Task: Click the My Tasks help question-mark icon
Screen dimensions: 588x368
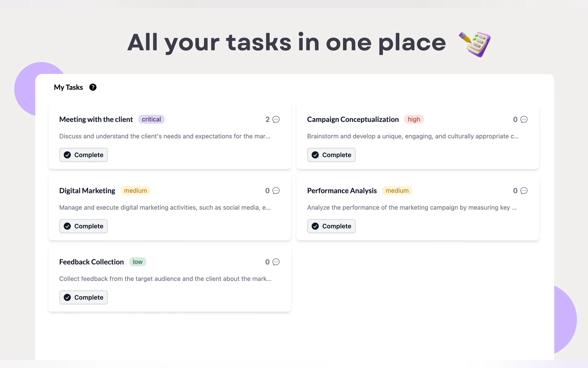Action: (93, 87)
